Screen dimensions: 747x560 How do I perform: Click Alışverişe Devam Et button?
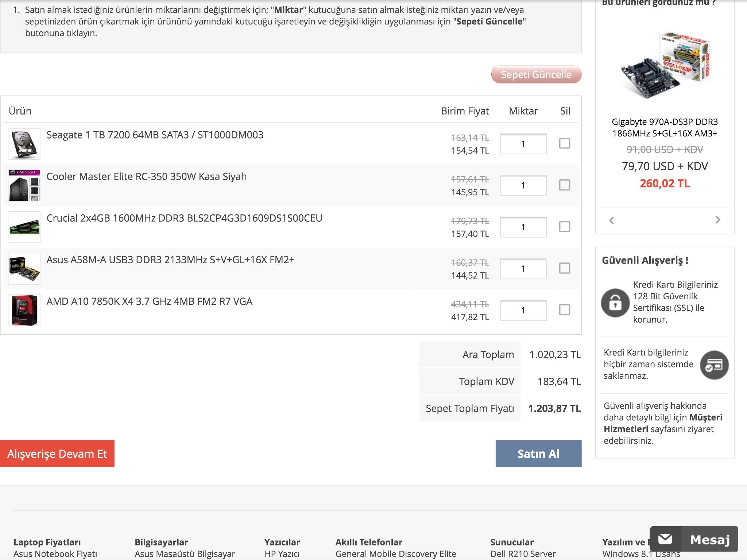point(57,454)
